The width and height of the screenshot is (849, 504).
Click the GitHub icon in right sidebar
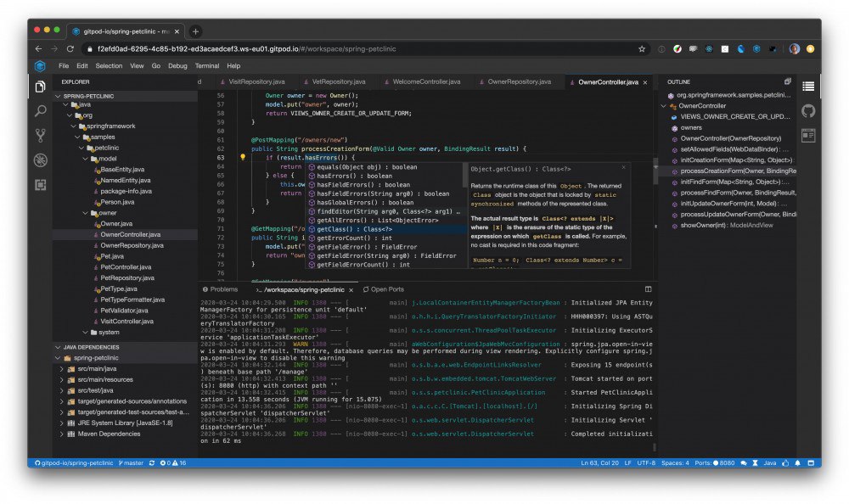(808, 111)
